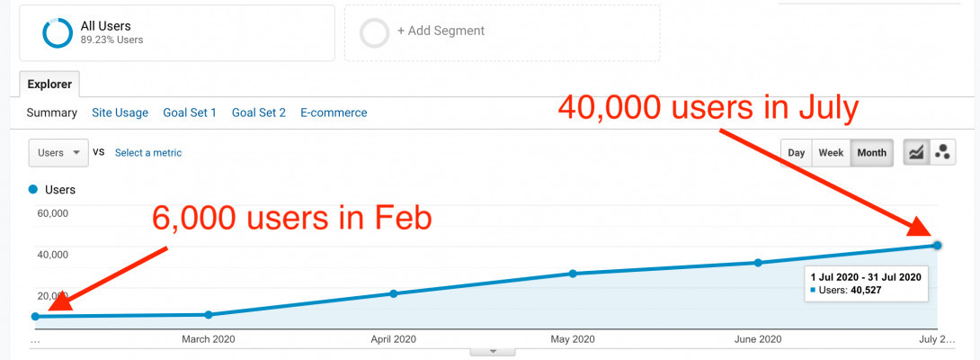Click the July 2020 data point
980x360 pixels.
[938, 245]
